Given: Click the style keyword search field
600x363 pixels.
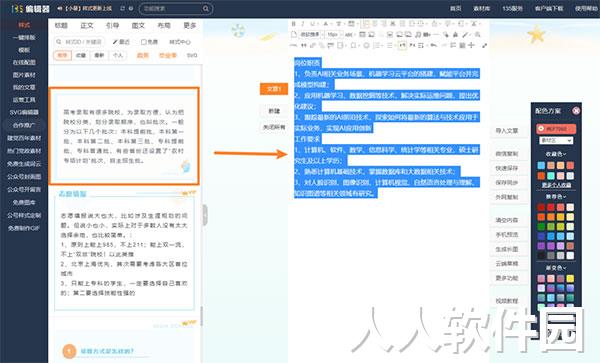Looking at the screenshot, I should (79, 42).
